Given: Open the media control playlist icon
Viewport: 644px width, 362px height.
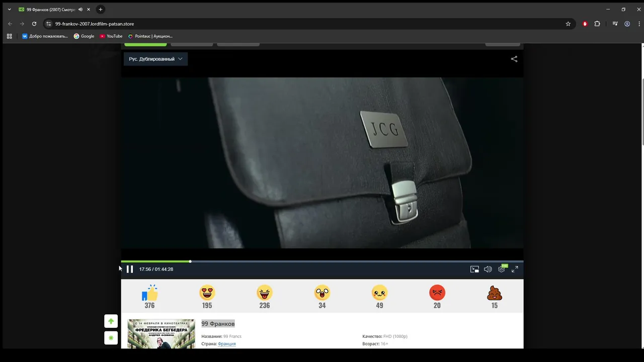Looking at the screenshot, I should [615, 24].
